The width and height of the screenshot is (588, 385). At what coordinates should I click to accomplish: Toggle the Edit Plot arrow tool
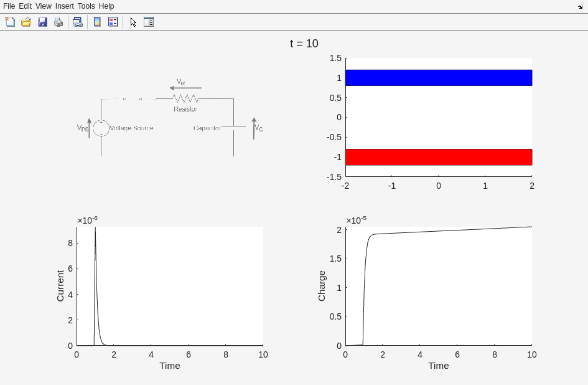click(x=133, y=22)
